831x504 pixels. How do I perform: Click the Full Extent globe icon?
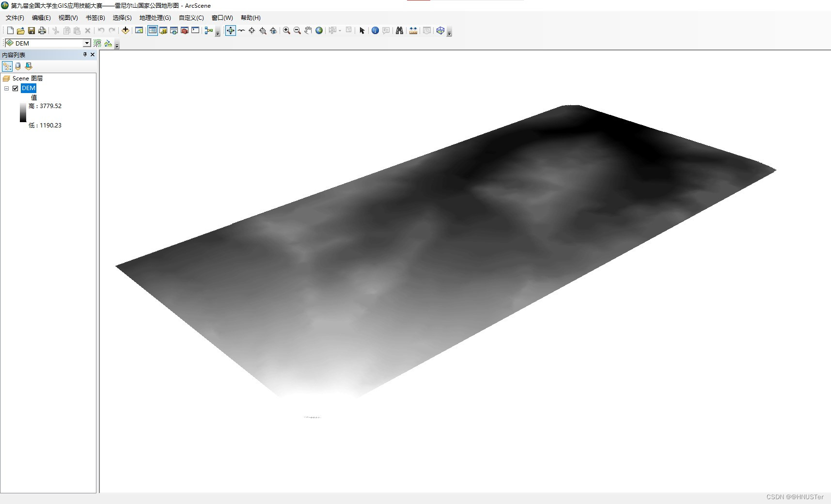[x=319, y=31]
